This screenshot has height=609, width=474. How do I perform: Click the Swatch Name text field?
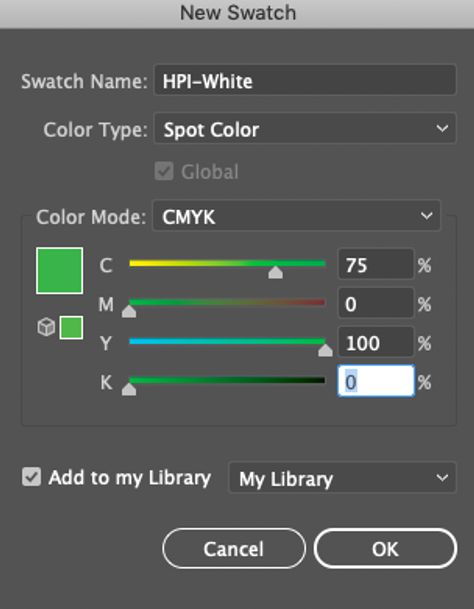[305, 80]
